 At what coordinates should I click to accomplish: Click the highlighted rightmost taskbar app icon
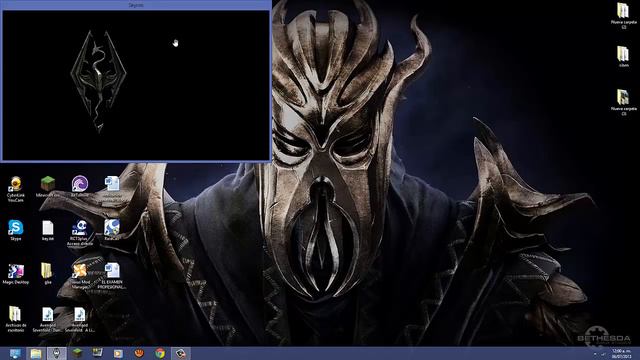point(180,353)
